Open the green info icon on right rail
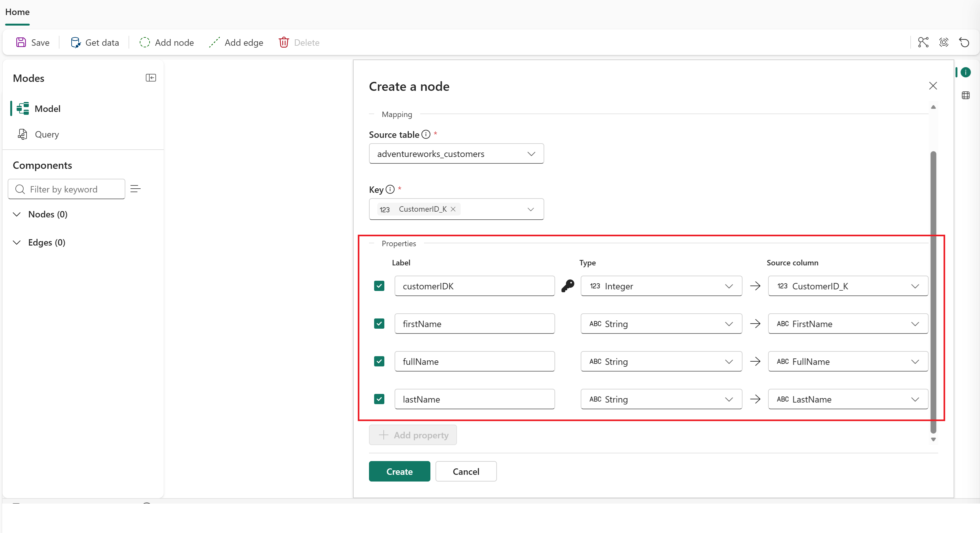Image resolution: width=980 pixels, height=533 pixels. (x=966, y=72)
